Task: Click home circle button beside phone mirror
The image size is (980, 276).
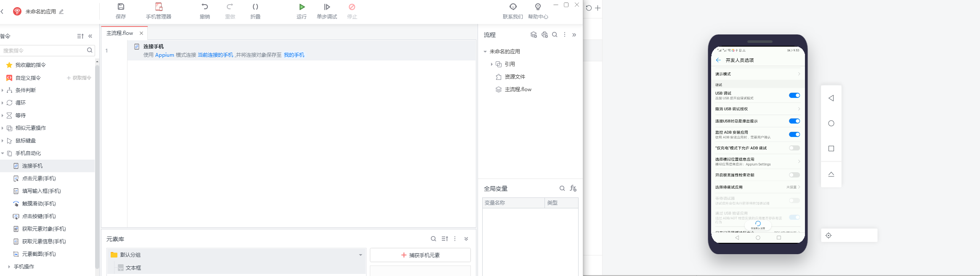Action: [831, 123]
